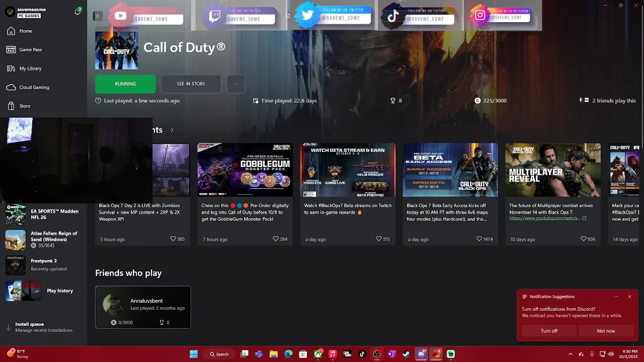
Task: Close the Notification Suggestions popup
Action: 629,297
